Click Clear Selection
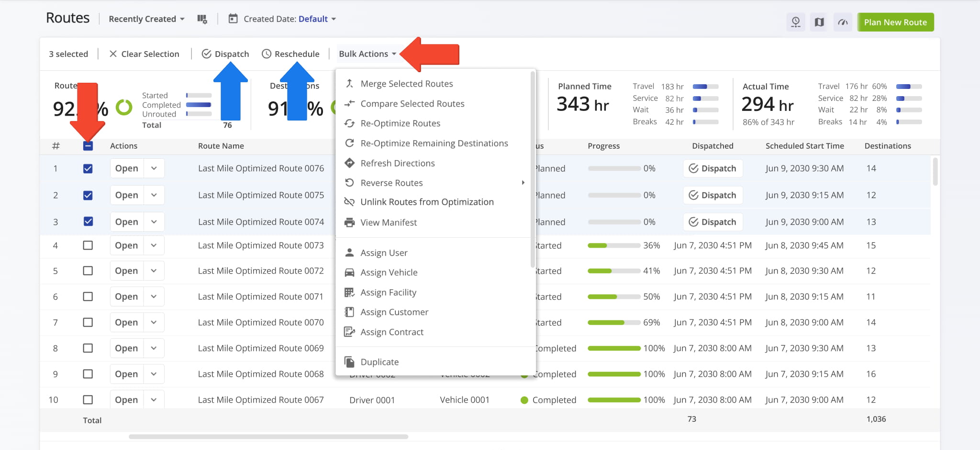Viewport: 980px width, 450px height. pos(145,54)
